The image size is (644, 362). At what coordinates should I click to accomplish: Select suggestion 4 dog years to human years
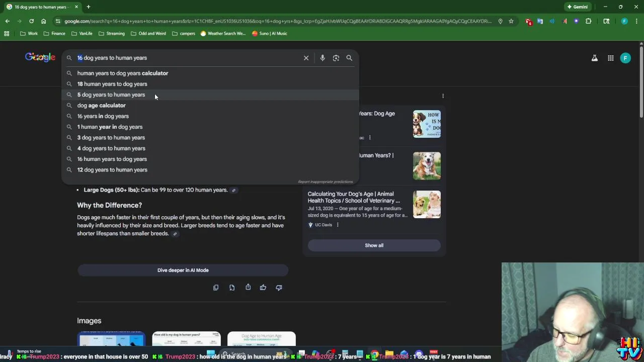[x=210, y=148]
